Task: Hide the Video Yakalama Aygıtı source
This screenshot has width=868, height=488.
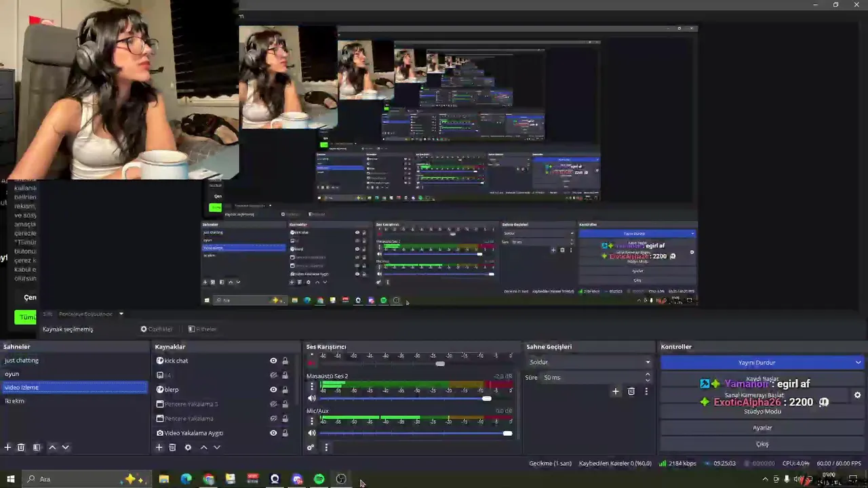Action: pyautogui.click(x=273, y=433)
